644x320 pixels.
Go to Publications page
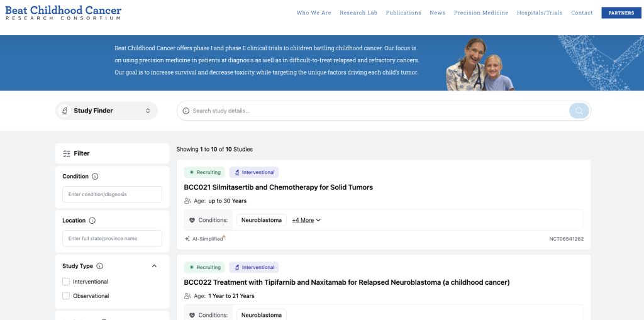click(403, 13)
